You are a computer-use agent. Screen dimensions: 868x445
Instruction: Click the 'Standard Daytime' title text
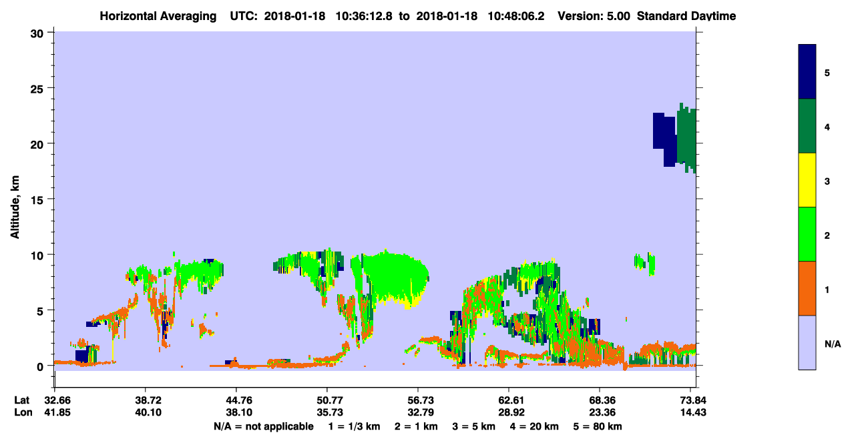[686, 16]
